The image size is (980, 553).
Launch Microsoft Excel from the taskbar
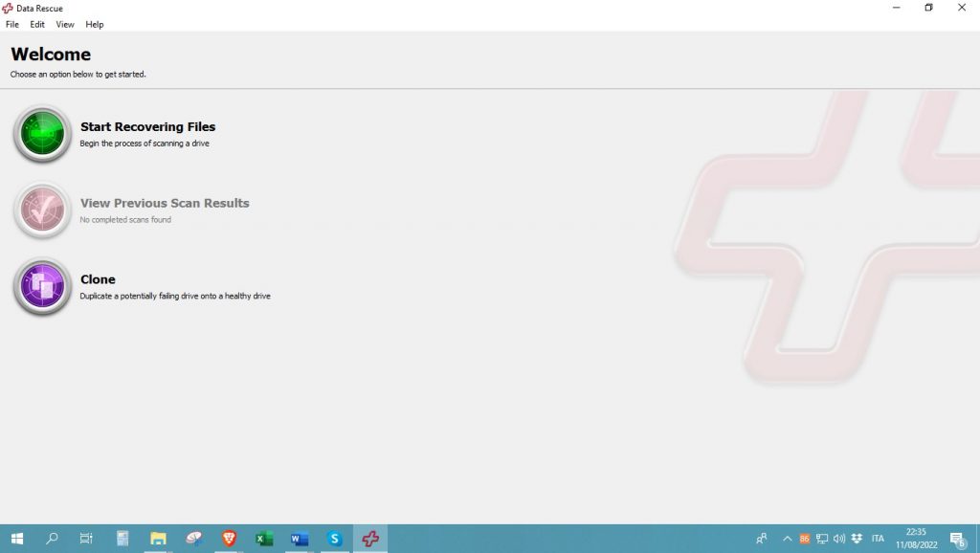click(264, 539)
